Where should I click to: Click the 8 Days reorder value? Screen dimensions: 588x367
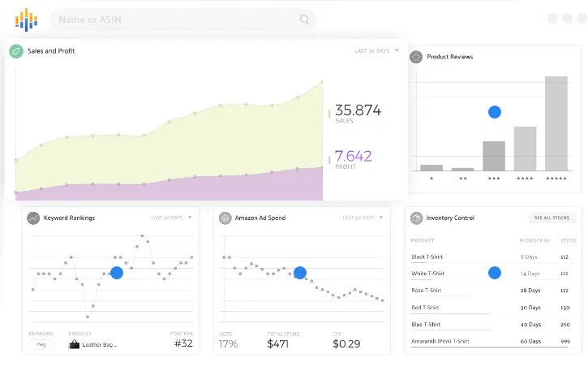point(529,257)
